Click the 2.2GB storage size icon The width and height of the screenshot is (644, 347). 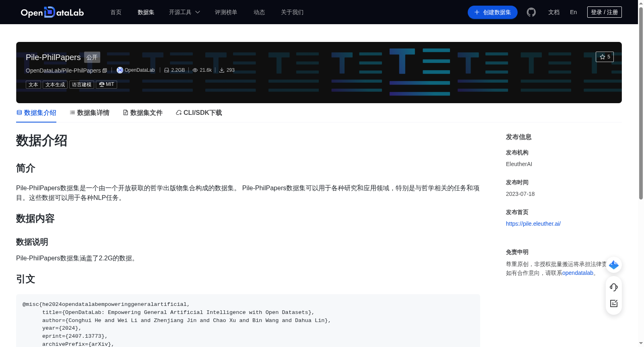coord(167,70)
